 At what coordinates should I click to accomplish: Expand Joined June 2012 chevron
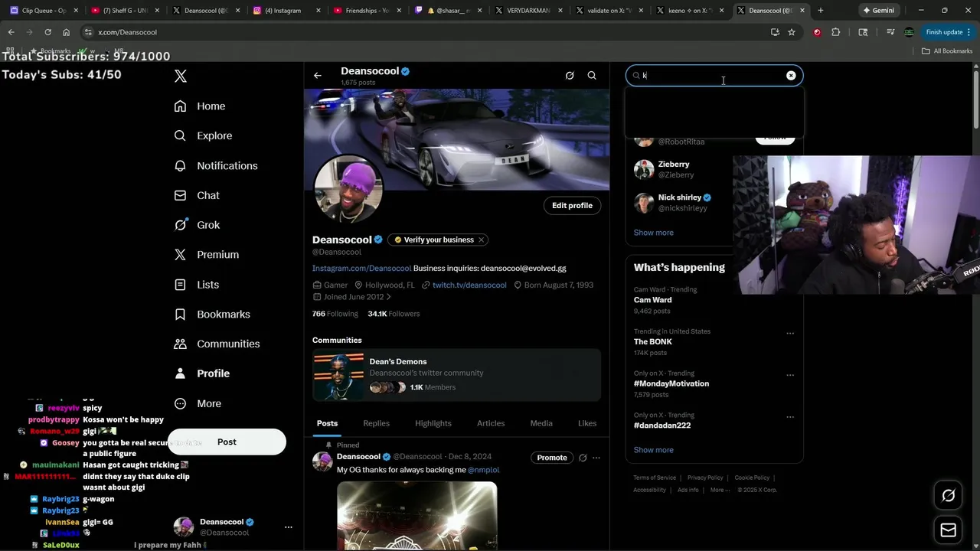point(388,297)
